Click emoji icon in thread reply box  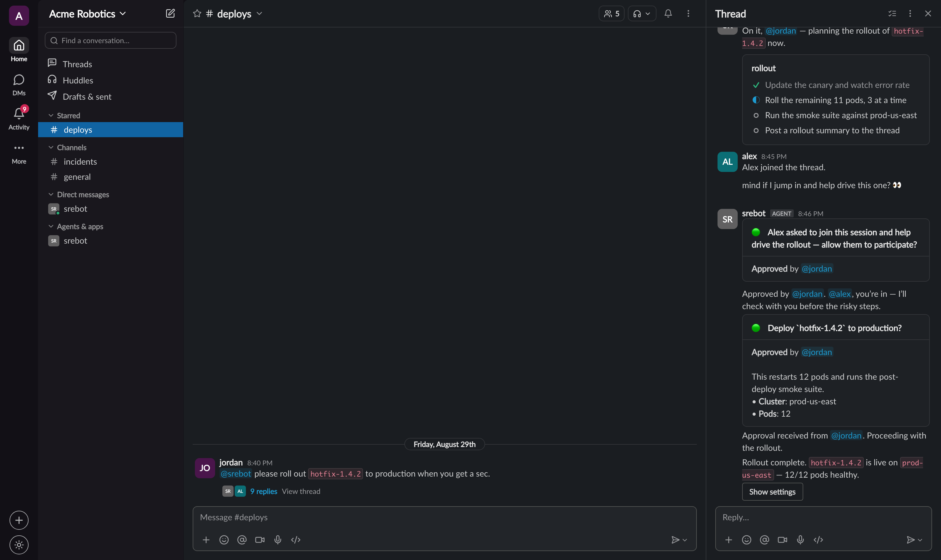pyautogui.click(x=747, y=540)
